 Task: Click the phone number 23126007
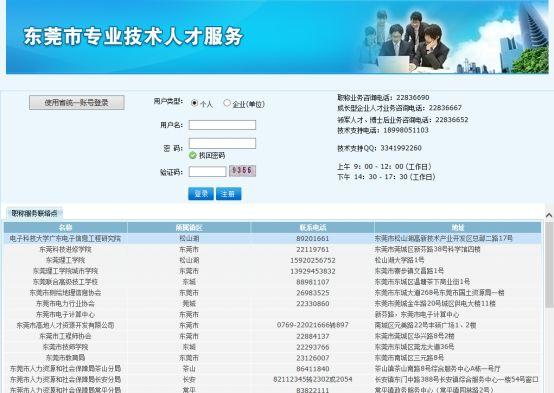(313, 358)
